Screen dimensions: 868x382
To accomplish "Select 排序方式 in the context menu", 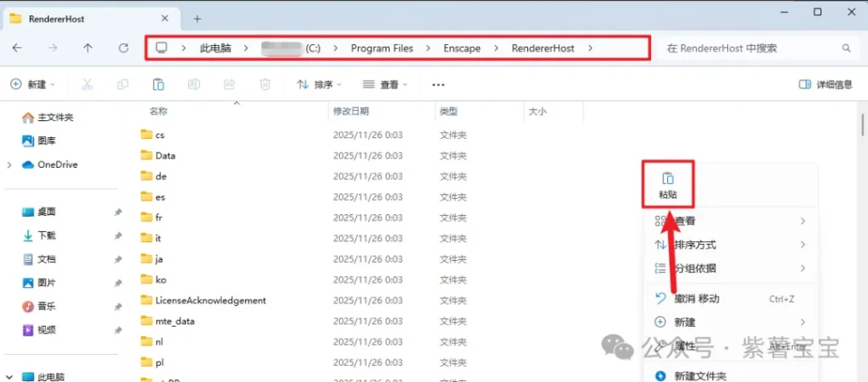I will [695, 245].
